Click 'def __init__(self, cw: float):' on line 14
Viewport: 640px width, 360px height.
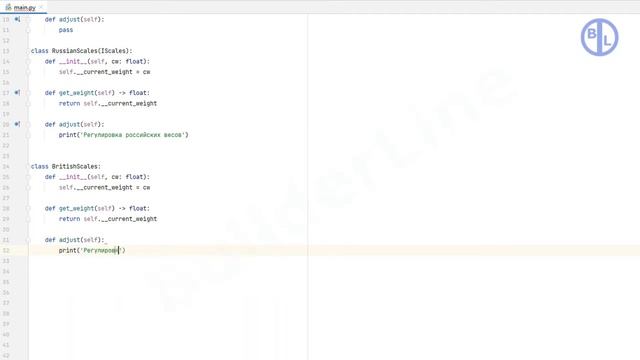point(97,61)
